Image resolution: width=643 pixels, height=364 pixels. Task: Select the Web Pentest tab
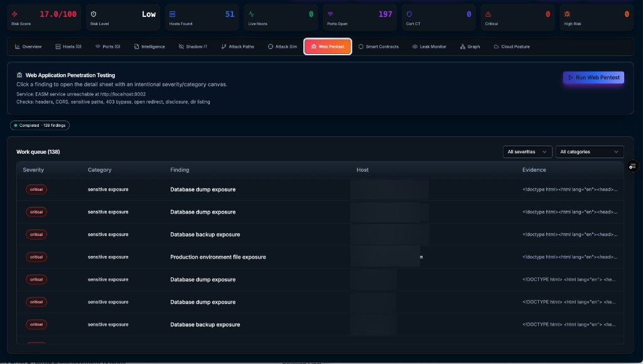tap(328, 46)
